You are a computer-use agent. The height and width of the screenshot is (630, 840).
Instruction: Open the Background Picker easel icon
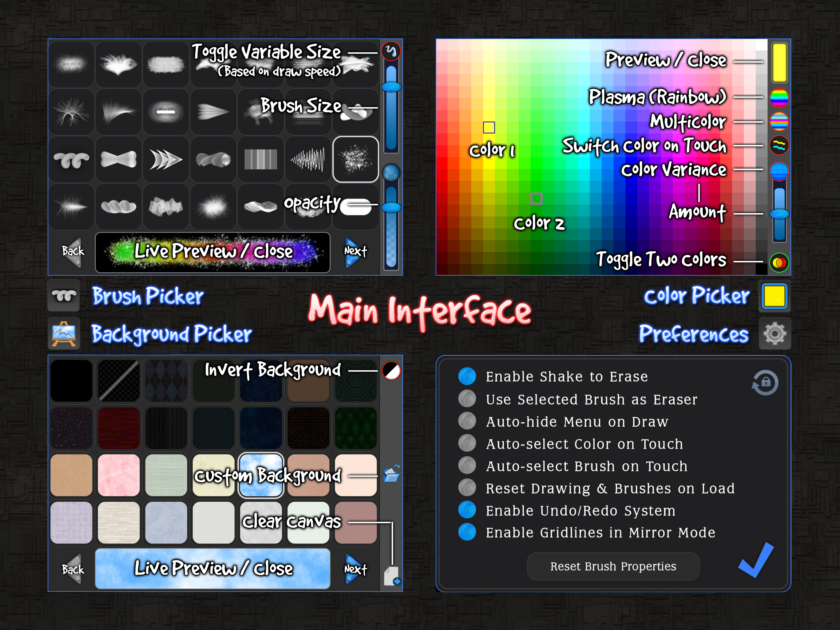tap(64, 334)
